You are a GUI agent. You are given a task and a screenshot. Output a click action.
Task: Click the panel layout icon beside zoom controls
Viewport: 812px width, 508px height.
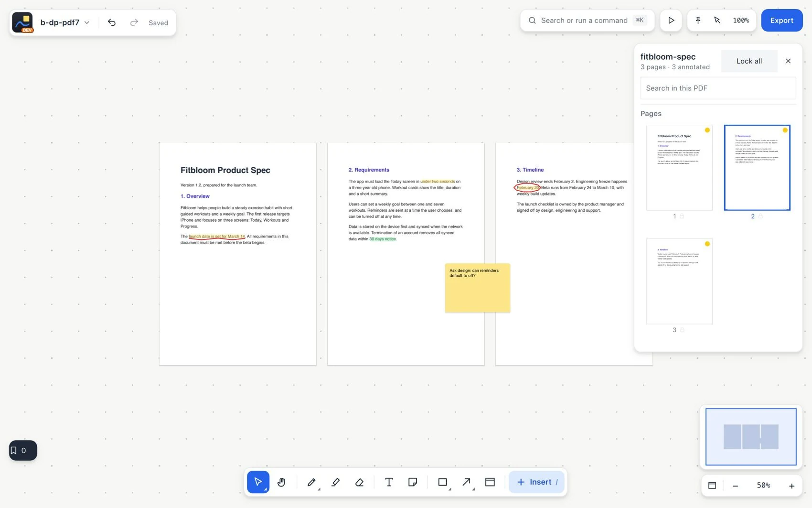pos(712,485)
